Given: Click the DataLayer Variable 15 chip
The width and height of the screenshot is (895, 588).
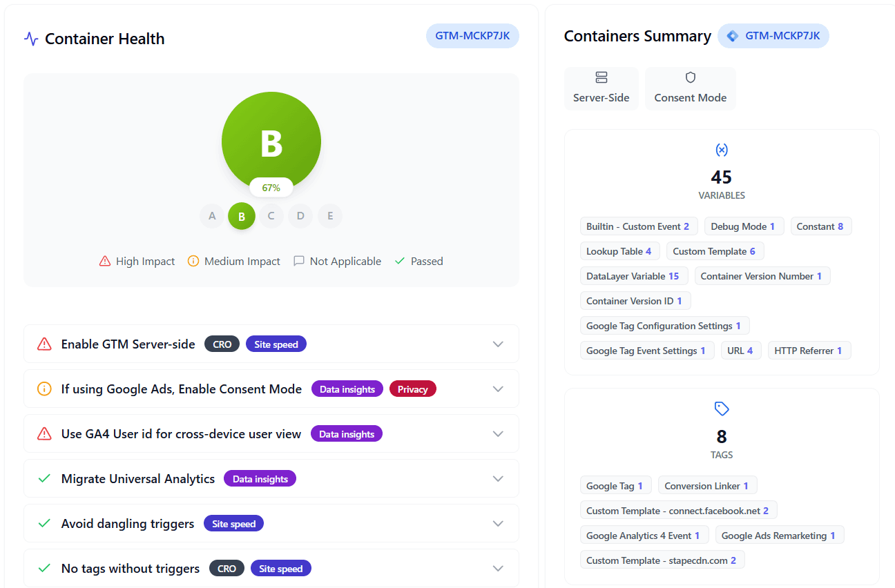Looking at the screenshot, I should [x=633, y=276].
